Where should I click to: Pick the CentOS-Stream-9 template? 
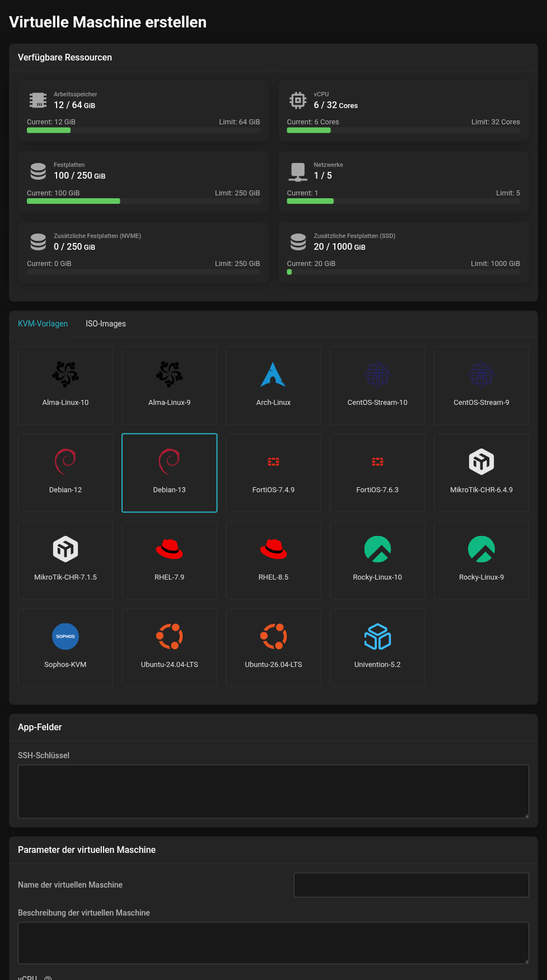[481, 385]
